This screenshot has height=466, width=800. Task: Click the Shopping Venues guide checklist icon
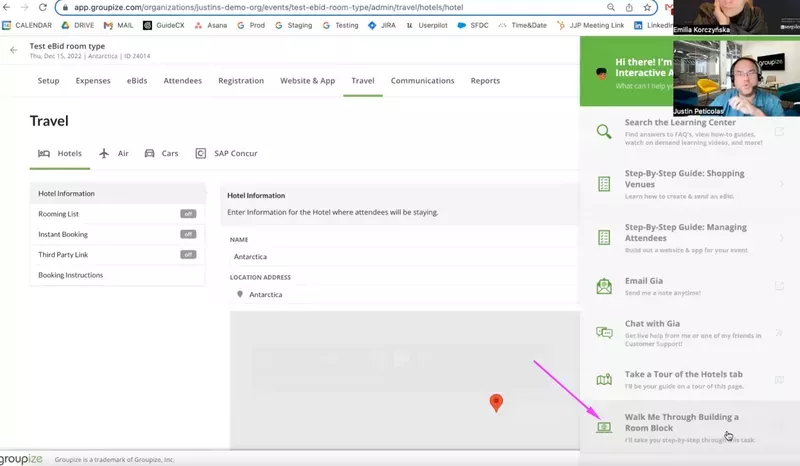click(604, 184)
